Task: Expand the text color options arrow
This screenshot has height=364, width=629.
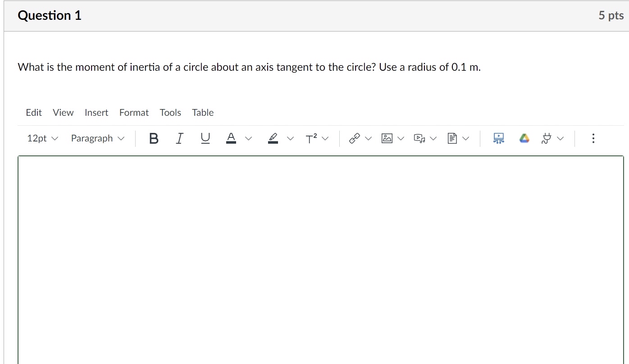Action: coord(248,139)
